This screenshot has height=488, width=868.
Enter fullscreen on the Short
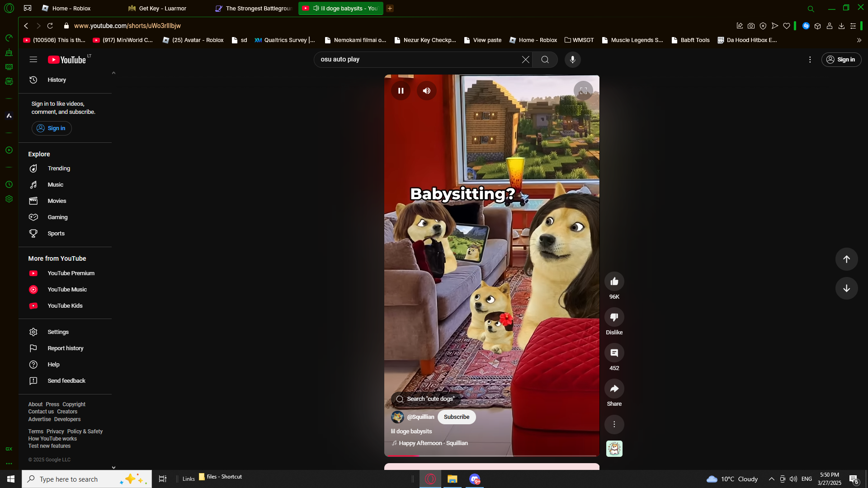point(583,91)
